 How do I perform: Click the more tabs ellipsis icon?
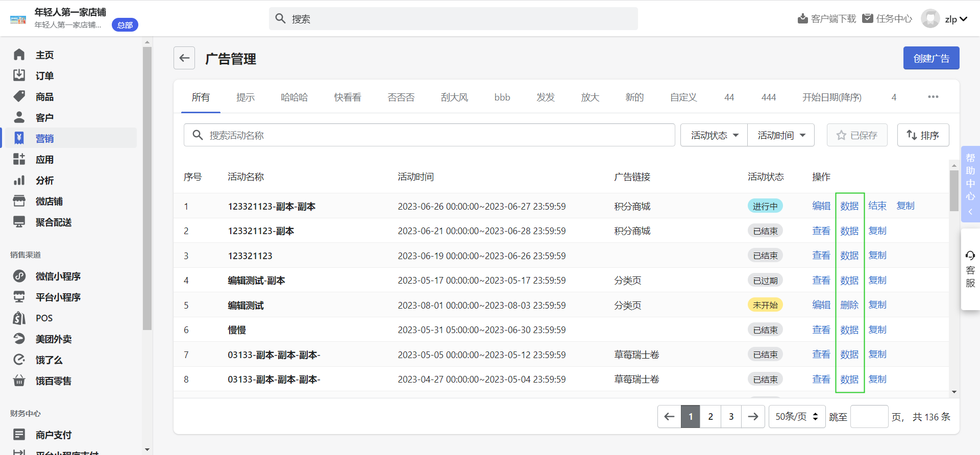click(x=933, y=97)
